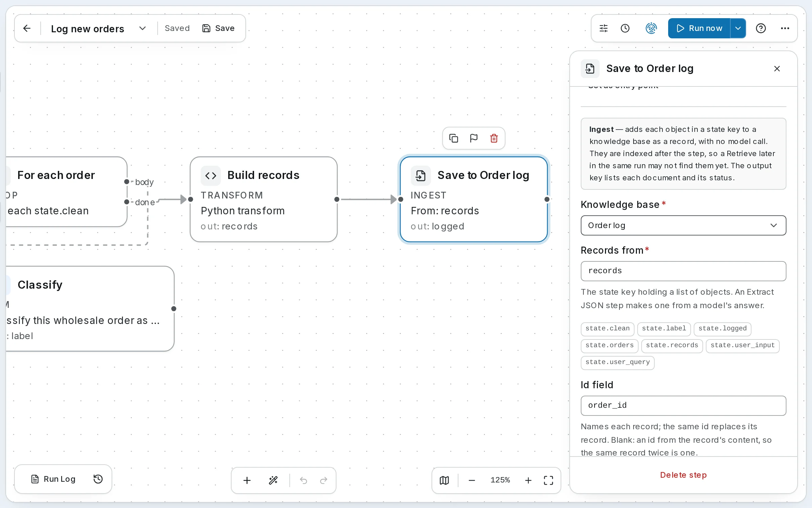Go back with the left arrow icon
The image size is (812, 508).
[x=27, y=28]
